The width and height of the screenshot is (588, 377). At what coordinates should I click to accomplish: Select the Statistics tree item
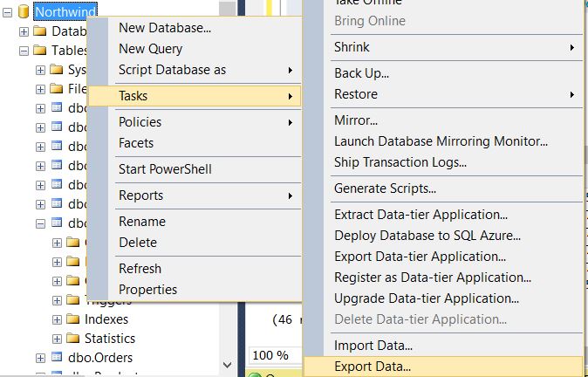pyautogui.click(x=110, y=339)
